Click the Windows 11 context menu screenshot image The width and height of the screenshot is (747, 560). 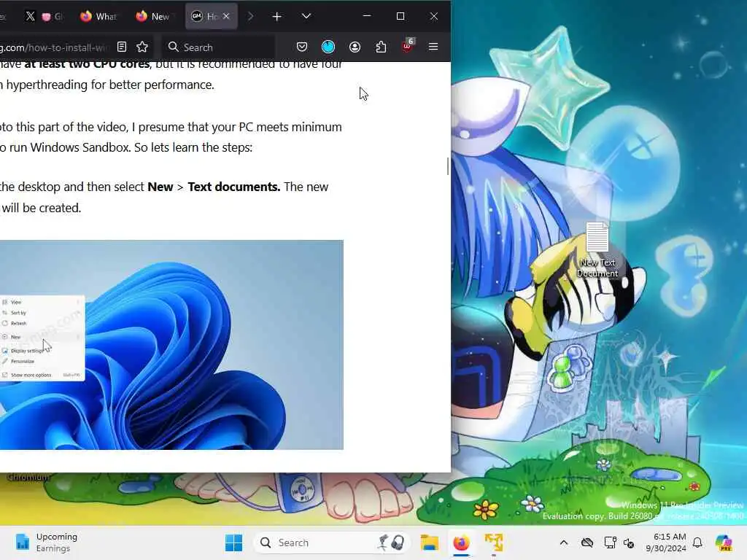coord(171,345)
